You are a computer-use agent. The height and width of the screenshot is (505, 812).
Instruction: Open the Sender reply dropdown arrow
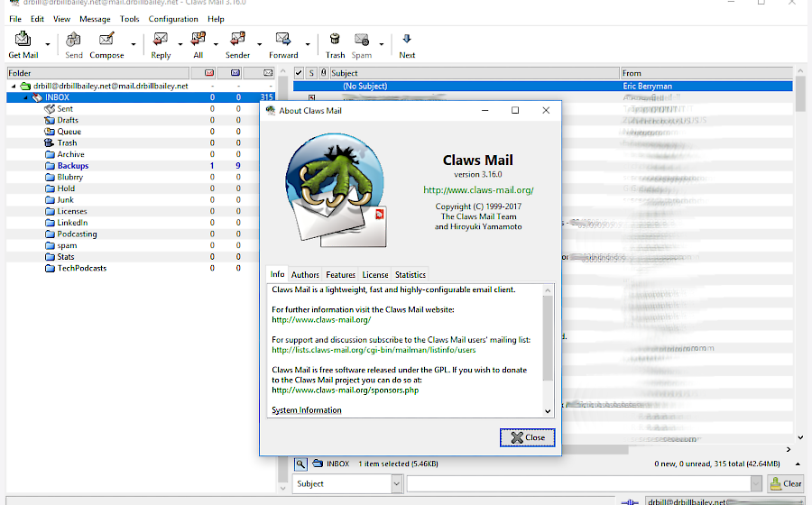pyautogui.click(x=260, y=45)
